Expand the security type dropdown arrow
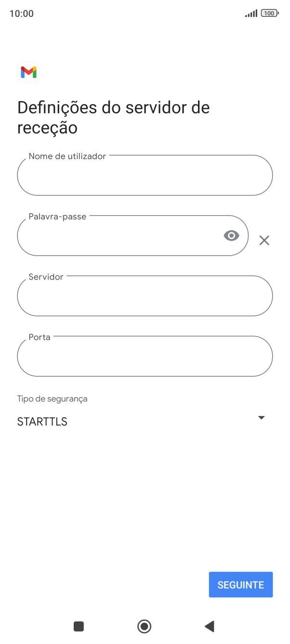 pos(262,417)
